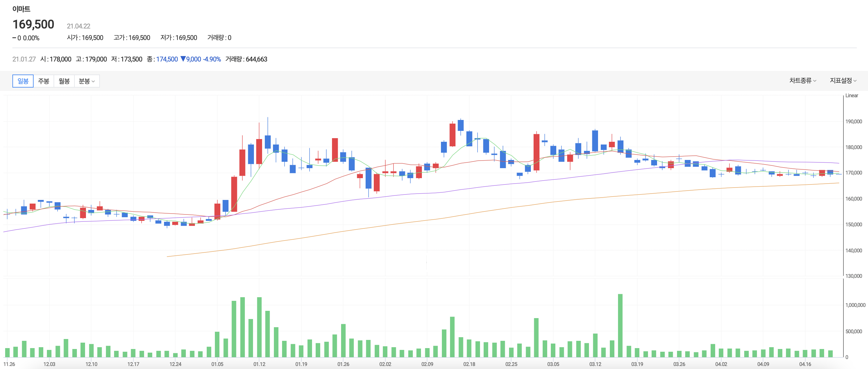The image size is (868, 369).
Task: Click the 01.12 date label on the x-axis
Action: tap(259, 364)
